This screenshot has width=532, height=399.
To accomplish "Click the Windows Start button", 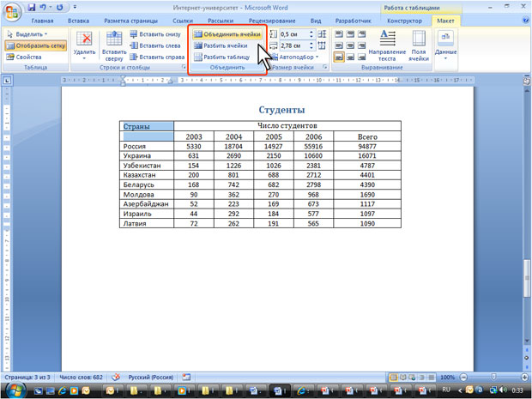I will click(13, 390).
